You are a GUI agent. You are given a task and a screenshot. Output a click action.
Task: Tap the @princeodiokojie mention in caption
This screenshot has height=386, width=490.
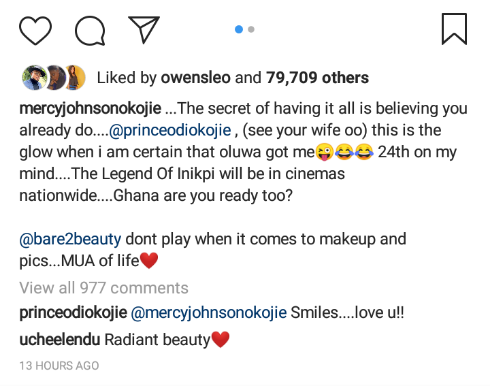(170, 130)
